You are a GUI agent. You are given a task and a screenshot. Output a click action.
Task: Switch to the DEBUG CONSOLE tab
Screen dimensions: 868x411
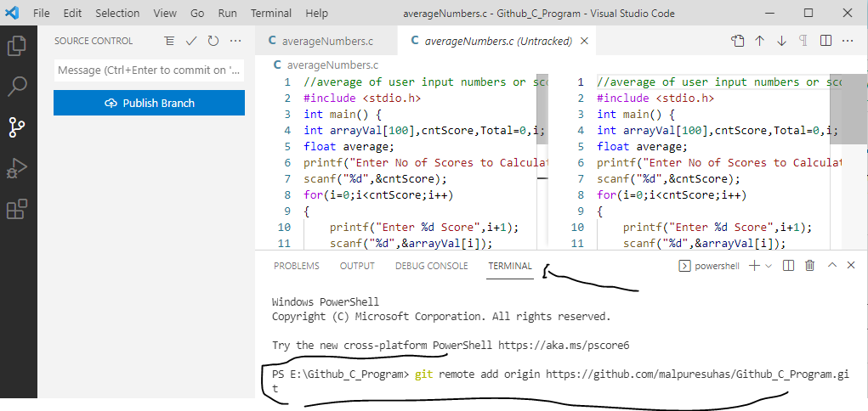coord(431,266)
